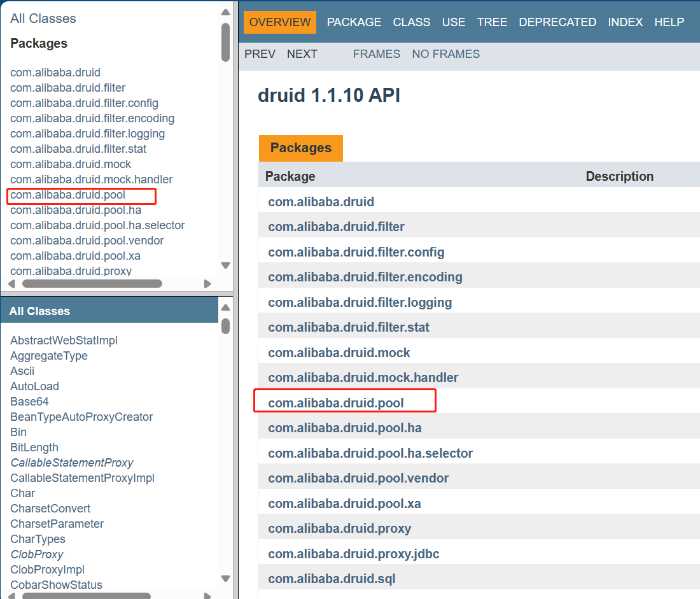Click packages frame scroll-right arrow

click(x=207, y=284)
